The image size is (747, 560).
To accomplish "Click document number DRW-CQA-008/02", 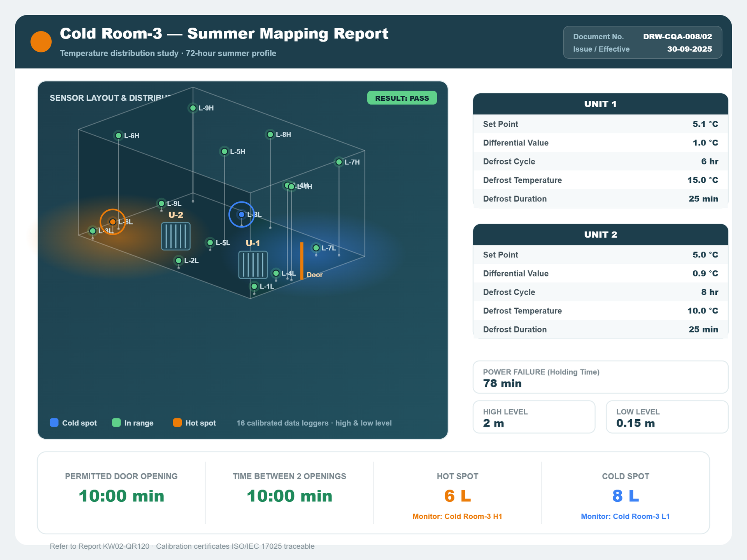I will [677, 37].
